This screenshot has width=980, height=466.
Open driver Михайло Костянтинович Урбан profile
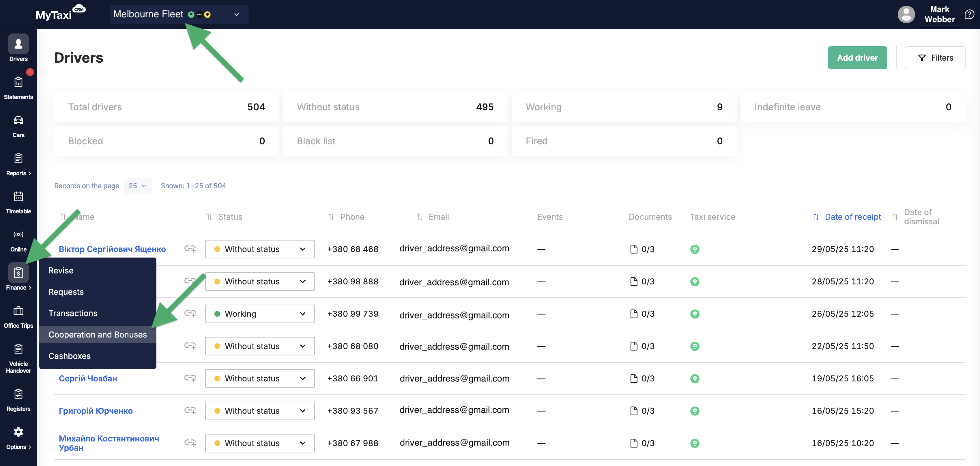(109, 443)
